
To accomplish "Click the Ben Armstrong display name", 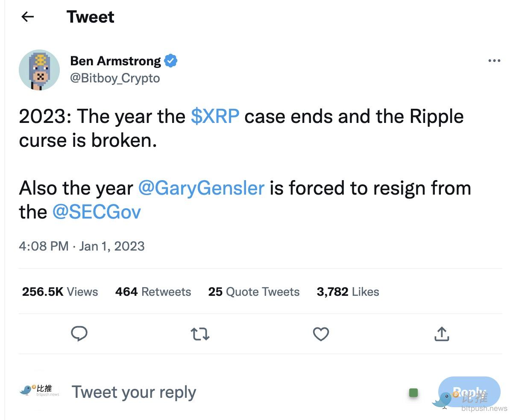I will pyautogui.click(x=115, y=61).
